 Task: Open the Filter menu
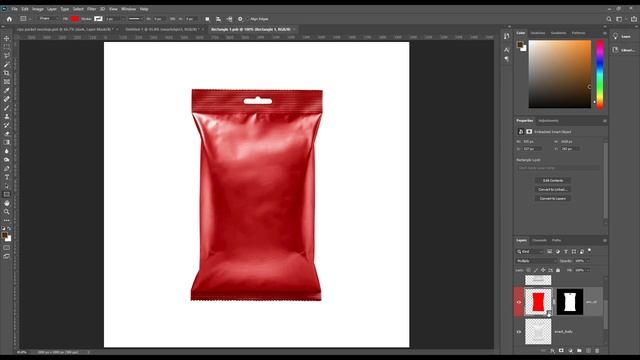91,9
